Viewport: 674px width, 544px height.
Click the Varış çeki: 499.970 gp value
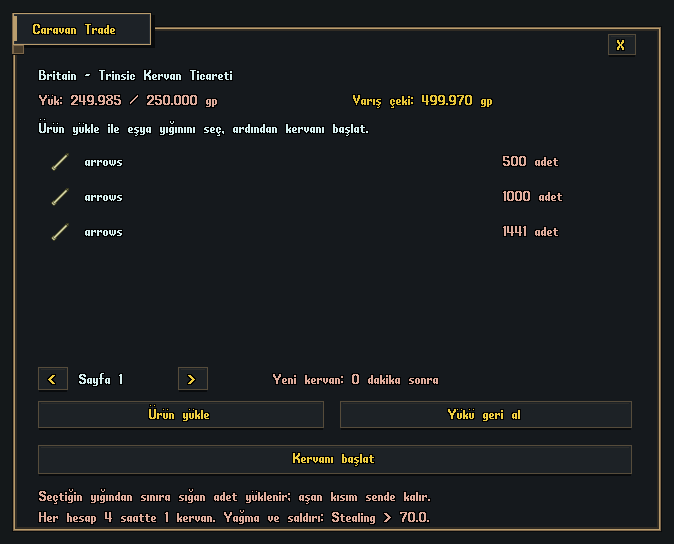tap(422, 101)
